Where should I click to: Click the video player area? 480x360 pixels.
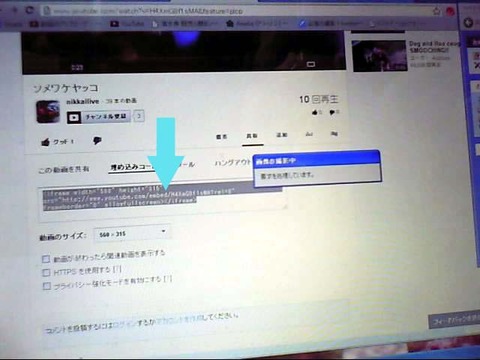coord(184,52)
